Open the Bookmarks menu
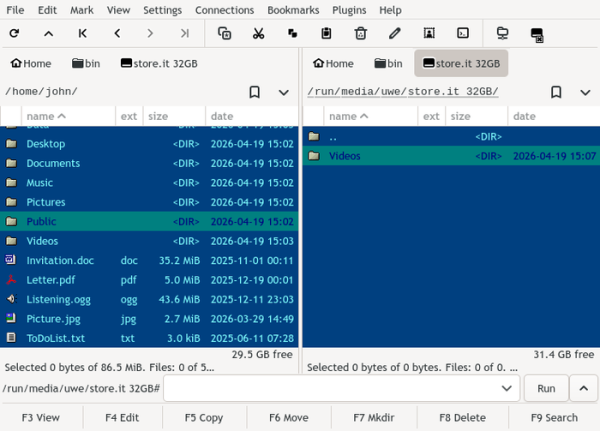Image resolution: width=600 pixels, height=431 pixels. (293, 10)
